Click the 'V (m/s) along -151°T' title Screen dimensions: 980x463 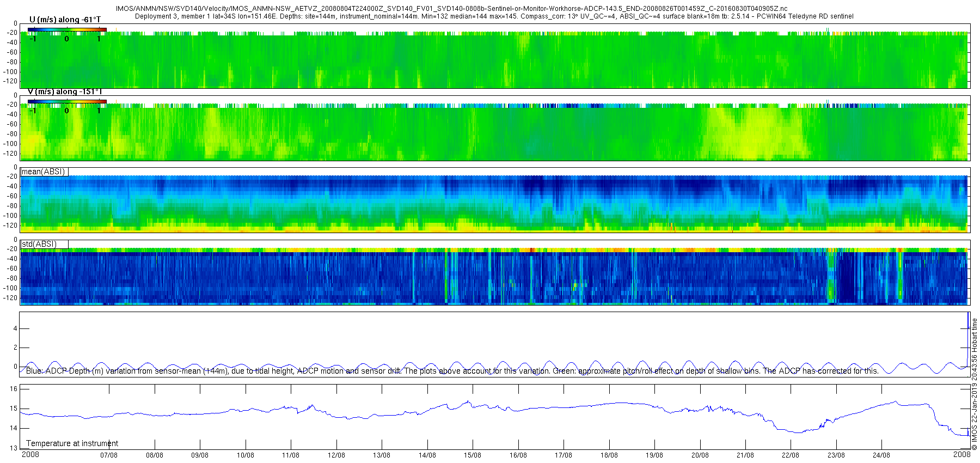65,92
